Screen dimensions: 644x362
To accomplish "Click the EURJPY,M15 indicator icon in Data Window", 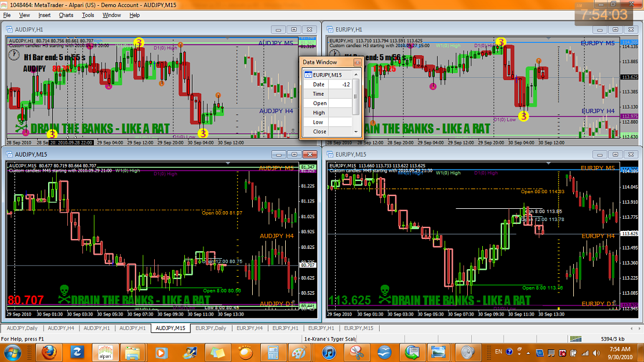I will (308, 75).
